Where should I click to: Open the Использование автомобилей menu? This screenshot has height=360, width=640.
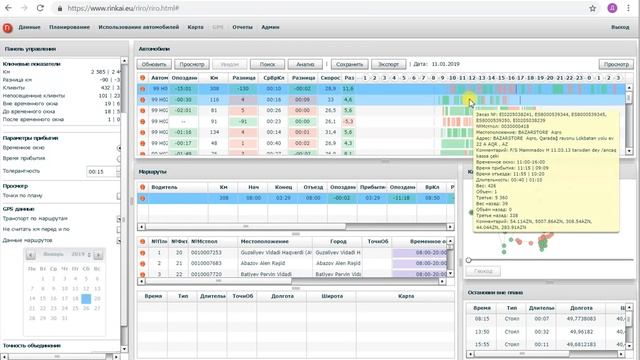[x=138, y=27]
